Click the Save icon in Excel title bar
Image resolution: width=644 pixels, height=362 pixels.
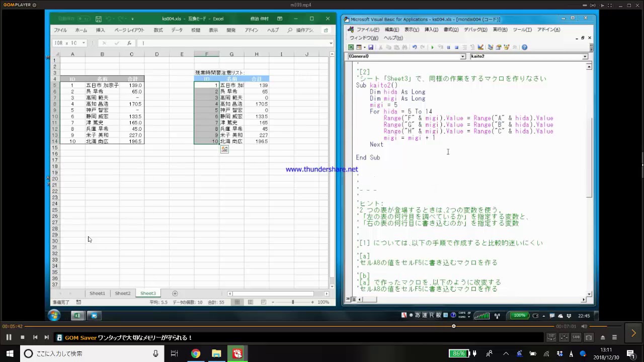(99, 19)
